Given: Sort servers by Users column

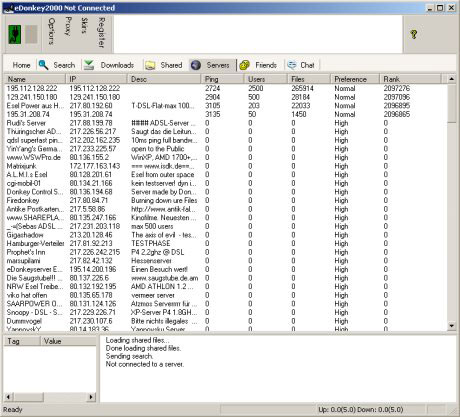Looking at the screenshot, I should pyautogui.click(x=266, y=79).
